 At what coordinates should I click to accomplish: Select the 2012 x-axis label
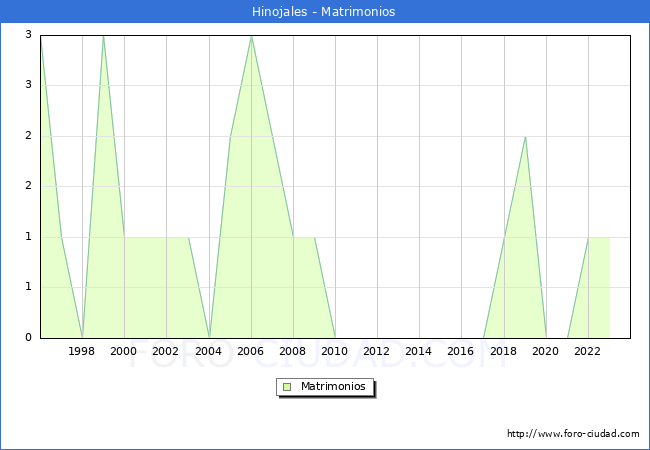(x=376, y=351)
